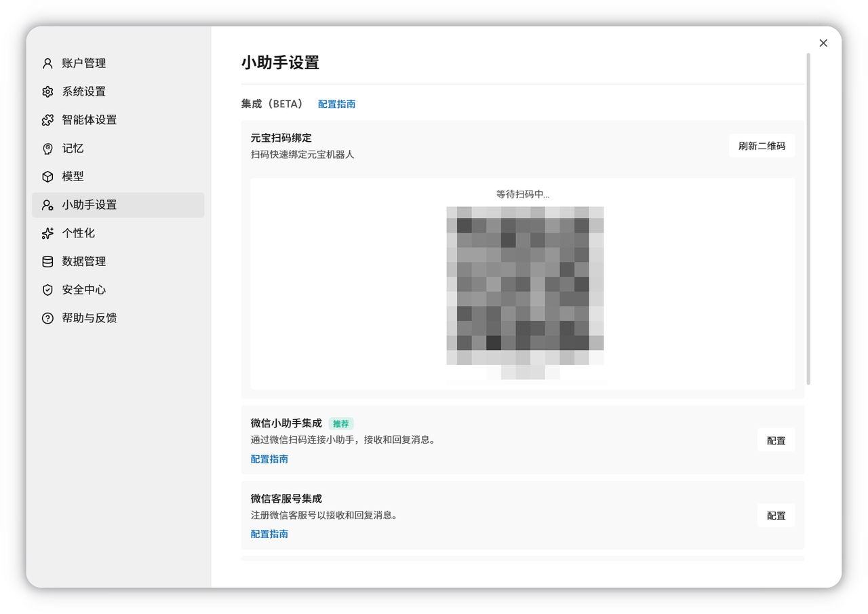
Task: Refresh the QR code with 刷新二维码
Action: pos(762,146)
